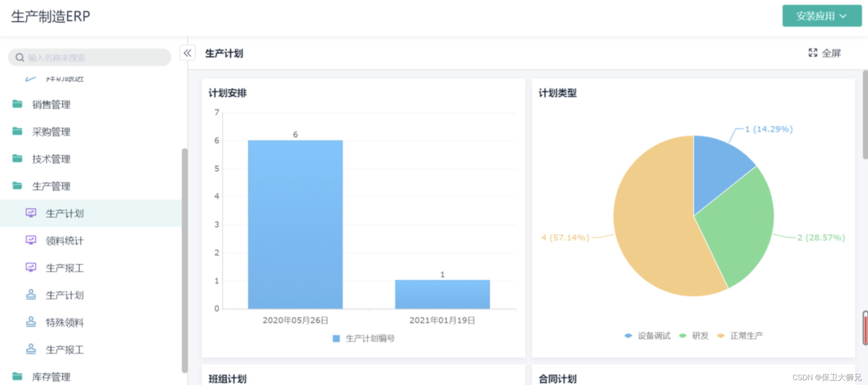This screenshot has width=868, height=385.
Task: Toggle the 设备调试 legend entry
Action: (647, 336)
